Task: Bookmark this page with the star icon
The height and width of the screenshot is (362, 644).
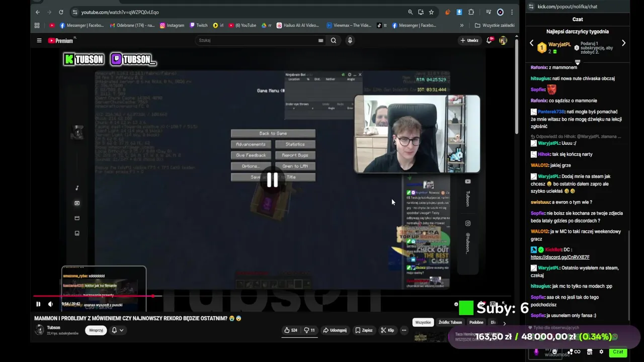Action: [x=431, y=12]
